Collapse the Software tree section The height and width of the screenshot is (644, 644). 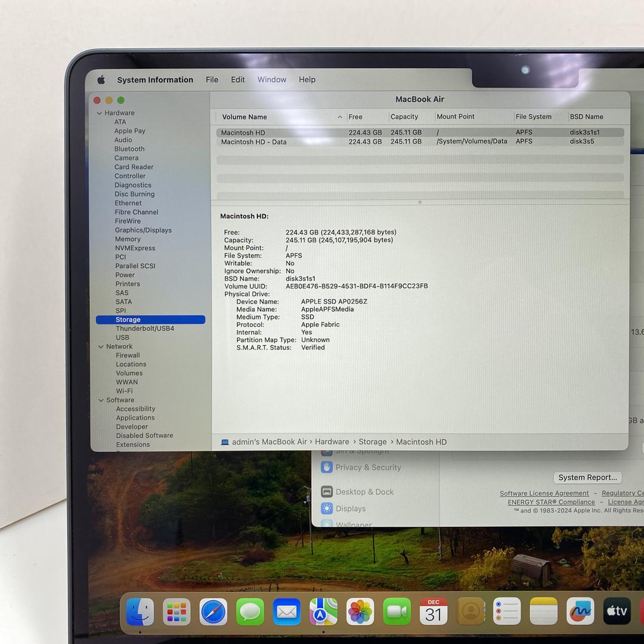coord(101,400)
